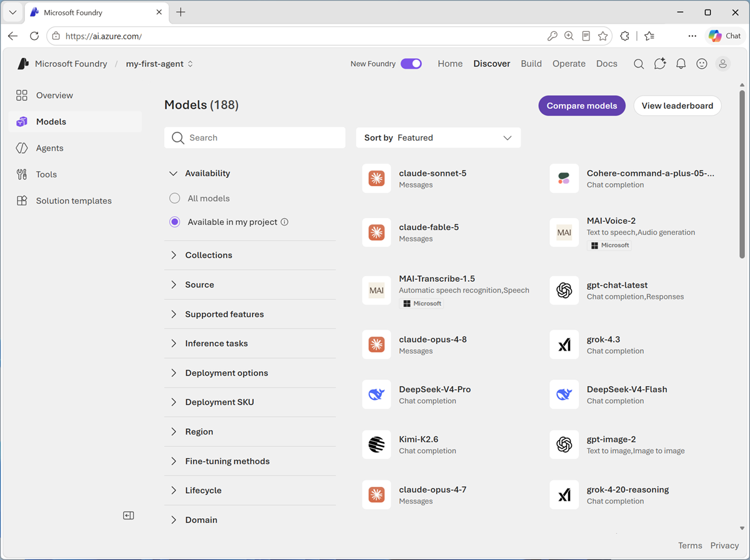This screenshot has height=560, width=750.
Task: Switch to the Discover tab
Action: [492, 64]
